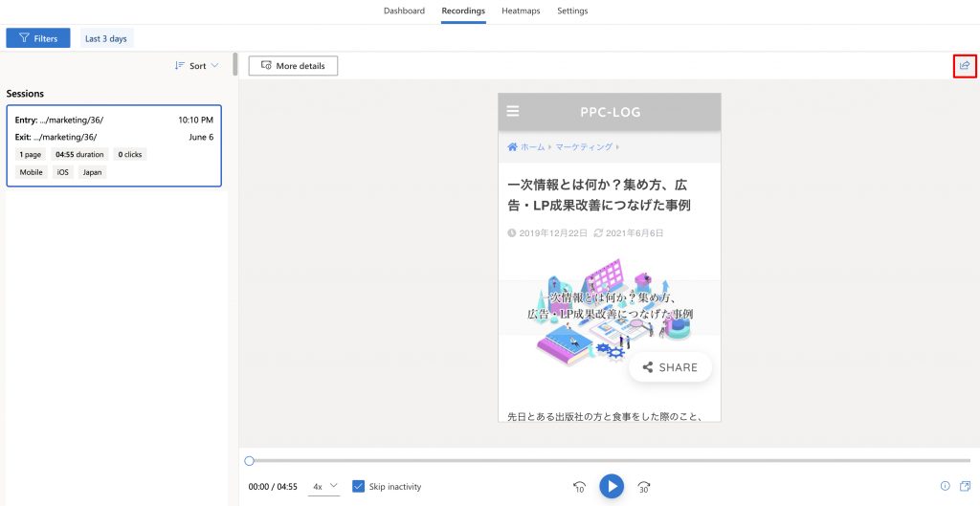Toggle Skip inactivity checkbox
The width and height of the screenshot is (980, 506).
click(358, 486)
